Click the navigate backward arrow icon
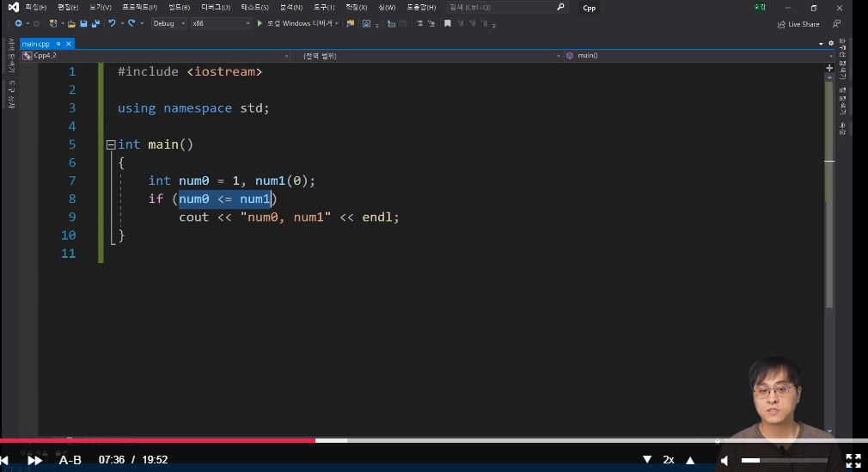Viewport: 868px width, 472px height. tap(18, 23)
